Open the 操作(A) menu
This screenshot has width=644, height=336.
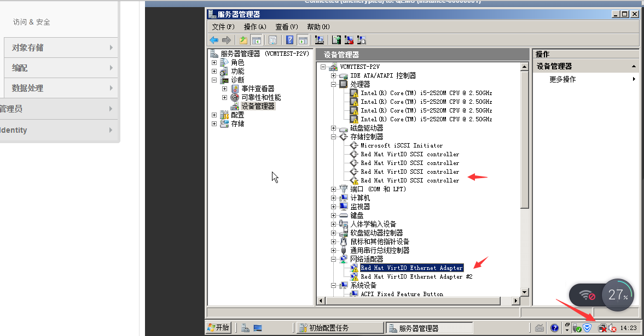coord(255,27)
